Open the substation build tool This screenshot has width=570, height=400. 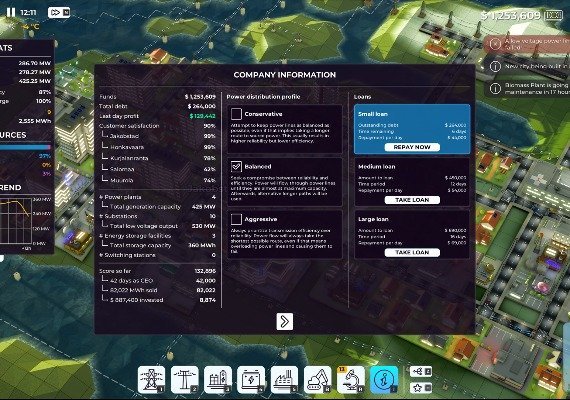[218, 380]
